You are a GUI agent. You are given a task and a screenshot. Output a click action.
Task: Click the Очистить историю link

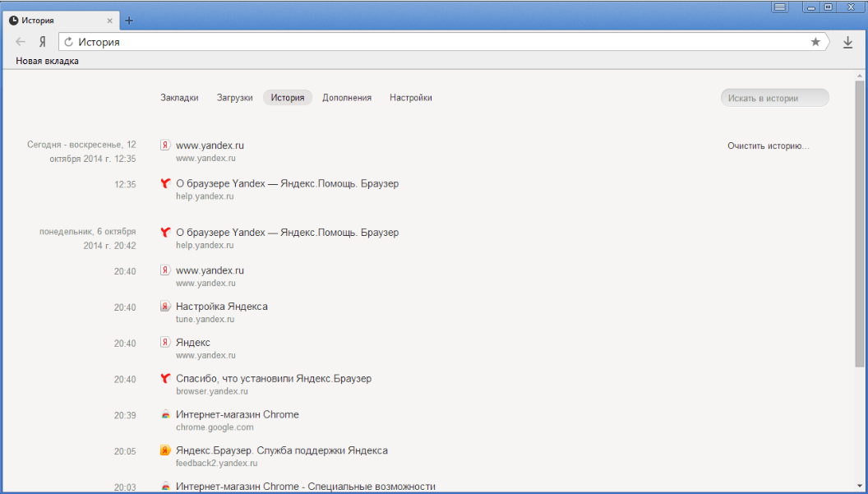tap(768, 146)
